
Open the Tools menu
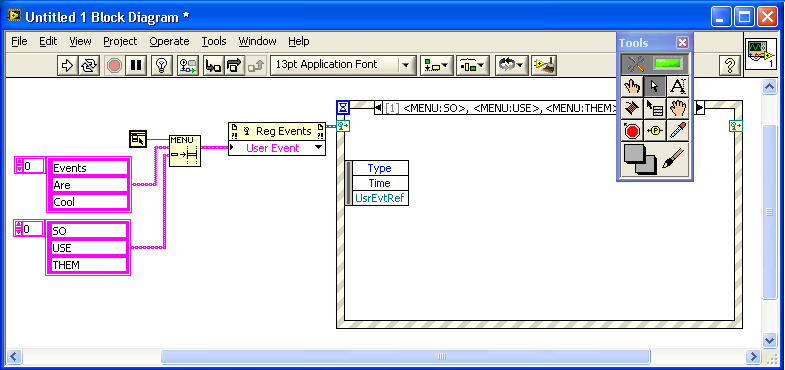214,41
